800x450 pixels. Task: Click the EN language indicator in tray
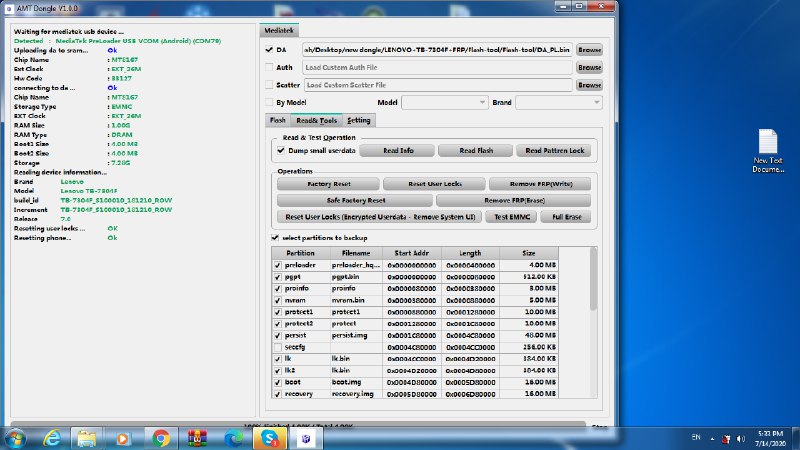pos(696,437)
